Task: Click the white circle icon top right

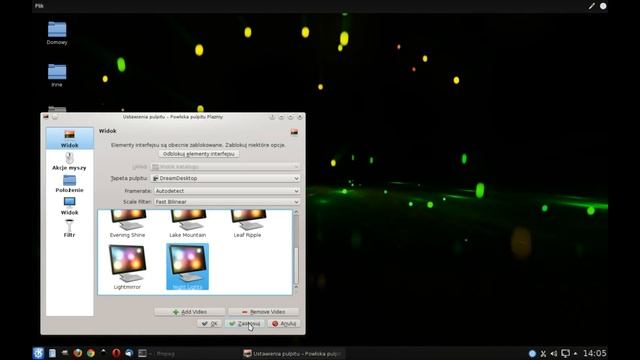Action: [x=603, y=6]
